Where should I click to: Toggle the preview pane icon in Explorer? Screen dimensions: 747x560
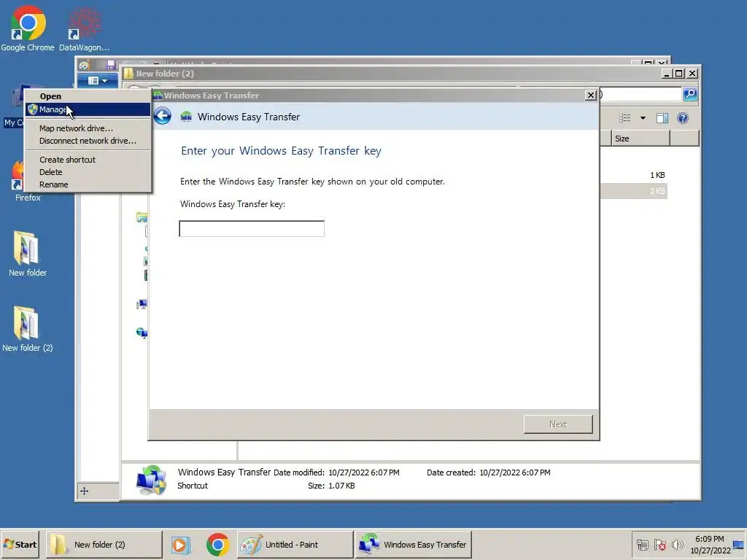pyautogui.click(x=662, y=118)
